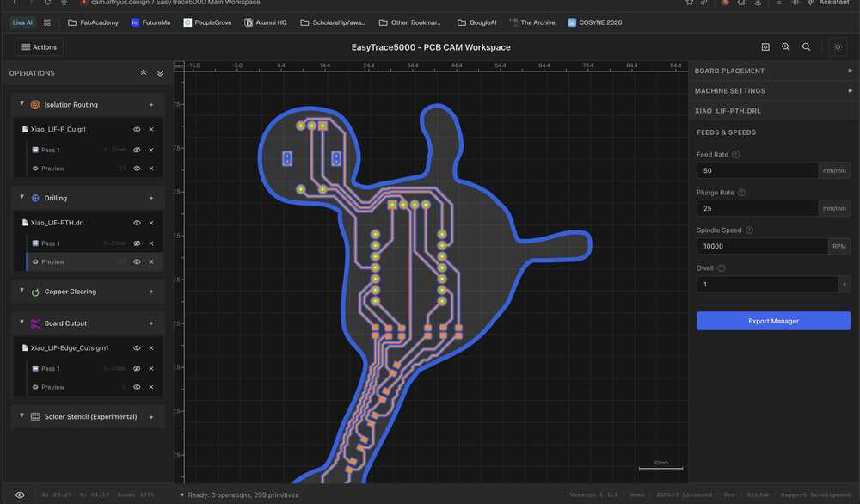Click the Feed Rate input field
Screen dimensions: 860x504
(757, 170)
